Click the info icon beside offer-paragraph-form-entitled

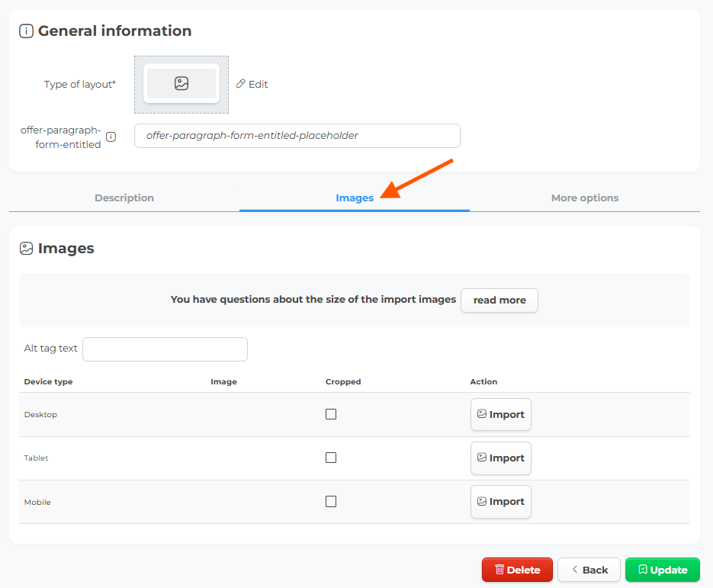tap(111, 137)
